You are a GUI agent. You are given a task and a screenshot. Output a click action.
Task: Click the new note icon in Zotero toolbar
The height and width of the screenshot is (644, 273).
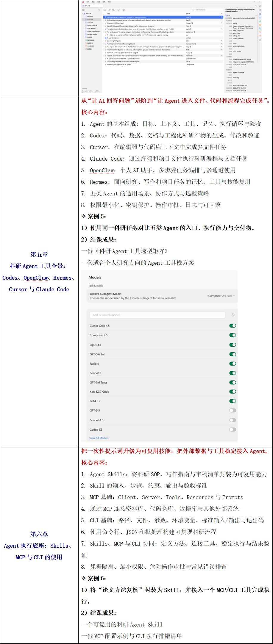pos(118,10)
